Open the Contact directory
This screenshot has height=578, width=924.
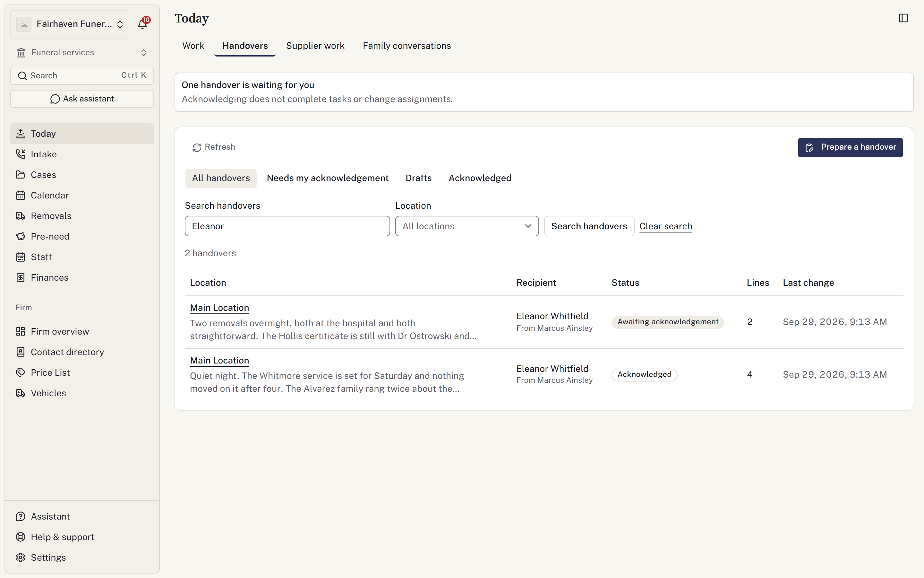point(82,352)
